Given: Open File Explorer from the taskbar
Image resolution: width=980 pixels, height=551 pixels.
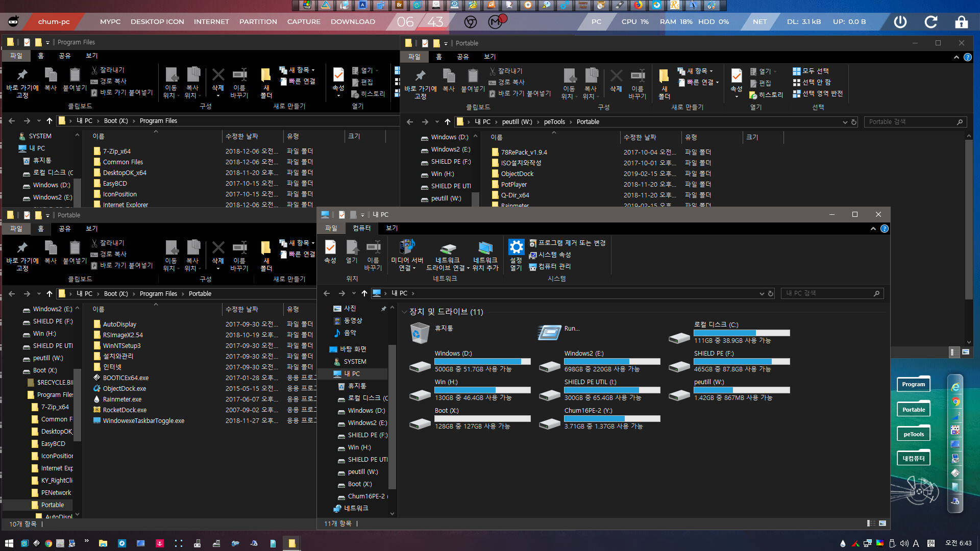Looking at the screenshot, I should pyautogui.click(x=103, y=543).
